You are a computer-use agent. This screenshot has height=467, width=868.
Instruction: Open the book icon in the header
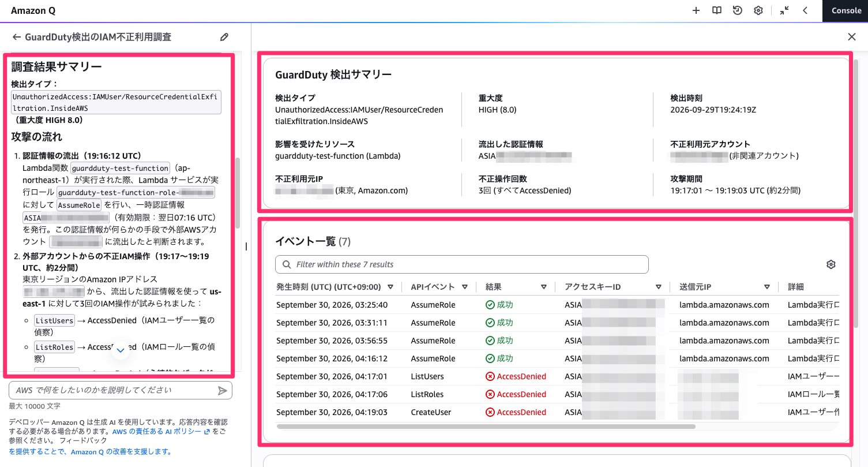(716, 10)
